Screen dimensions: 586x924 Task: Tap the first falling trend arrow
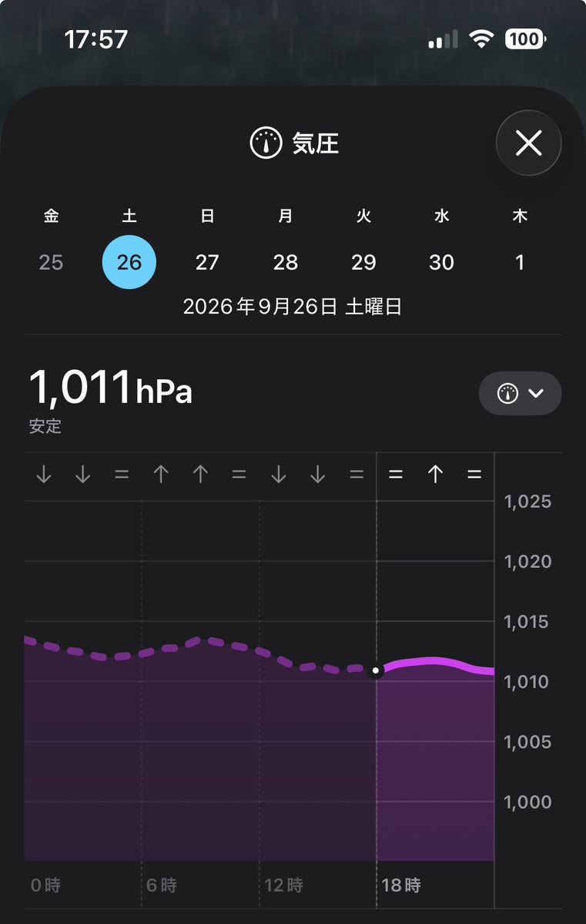(44, 475)
